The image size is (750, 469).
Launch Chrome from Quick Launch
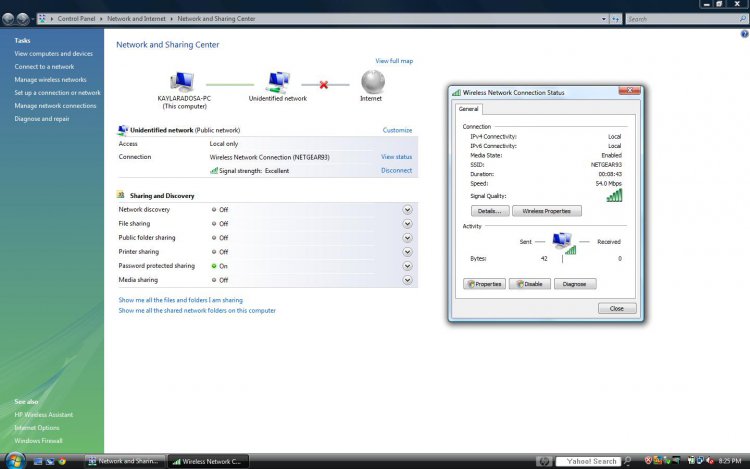[62, 461]
